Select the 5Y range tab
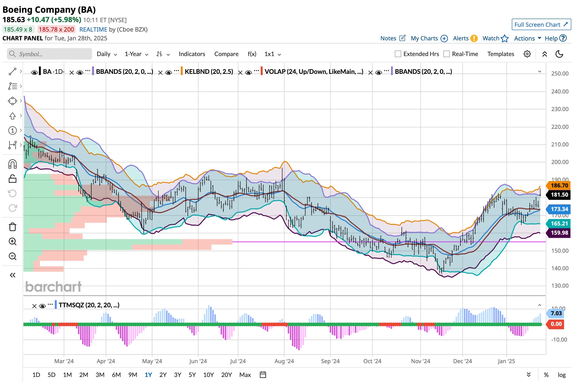This screenshot has height=383, width=588. [x=192, y=375]
